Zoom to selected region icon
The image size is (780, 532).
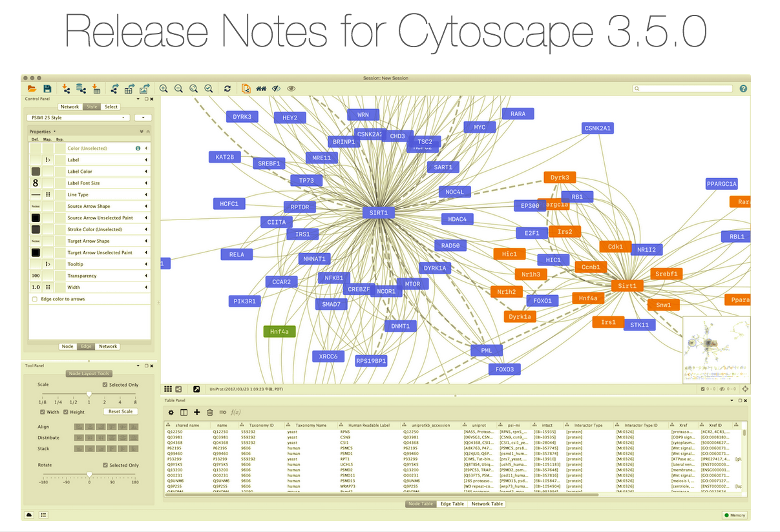pyautogui.click(x=208, y=88)
